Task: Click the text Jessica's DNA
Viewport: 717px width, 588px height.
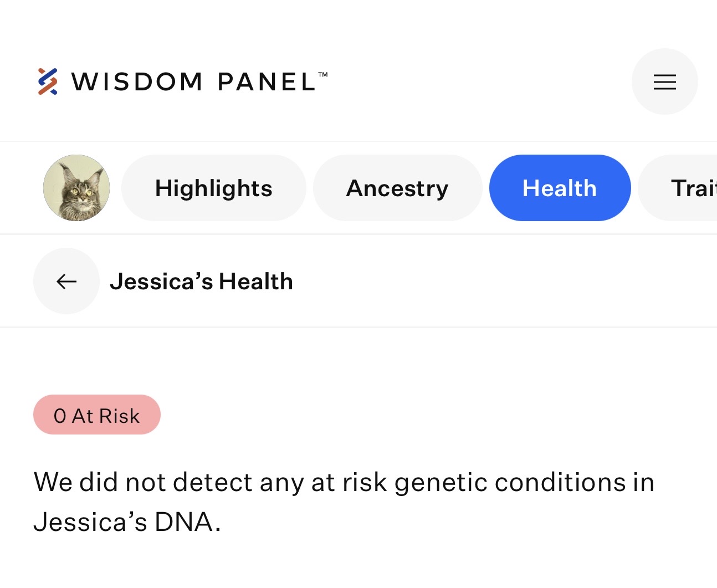Action: click(127, 522)
